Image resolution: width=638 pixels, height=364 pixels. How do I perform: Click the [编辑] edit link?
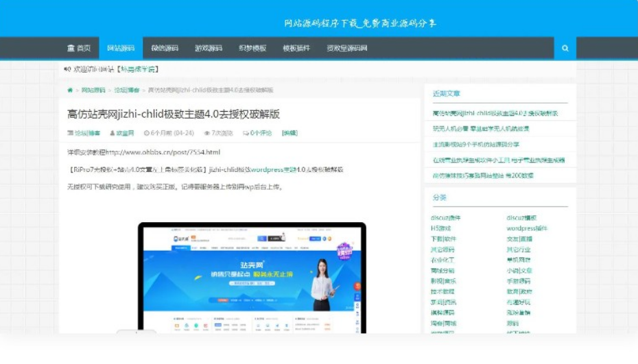click(x=290, y=133)
